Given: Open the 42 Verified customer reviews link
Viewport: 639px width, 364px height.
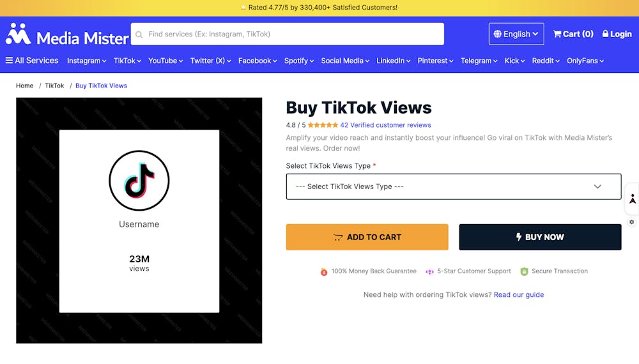Looking at the screenshot, I should (x=385, y=125).
